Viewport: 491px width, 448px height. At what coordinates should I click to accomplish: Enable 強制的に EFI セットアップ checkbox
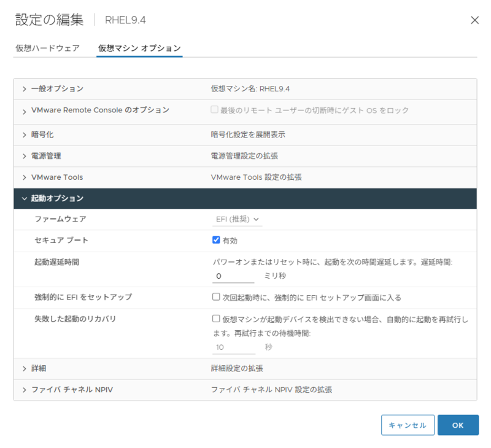(216, 297)
